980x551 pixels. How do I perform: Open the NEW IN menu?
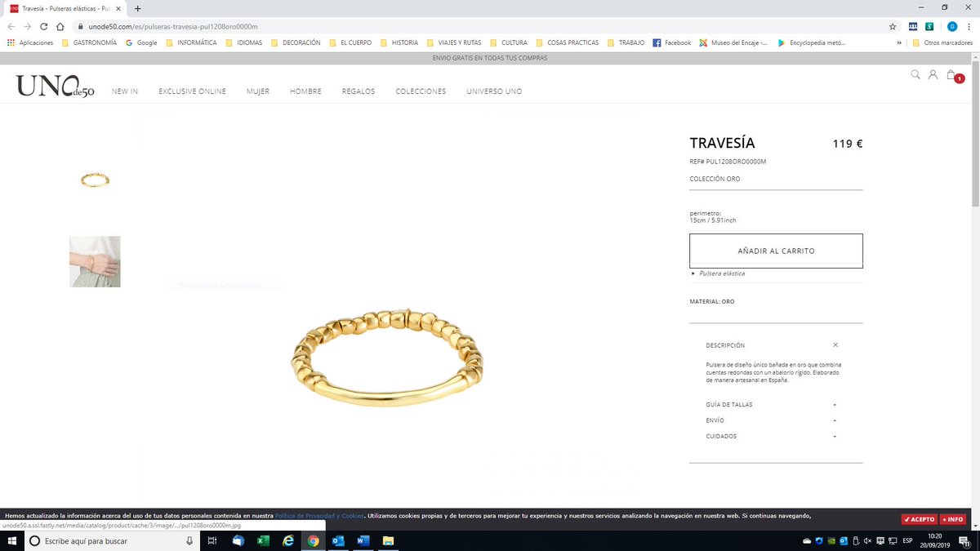125,91
